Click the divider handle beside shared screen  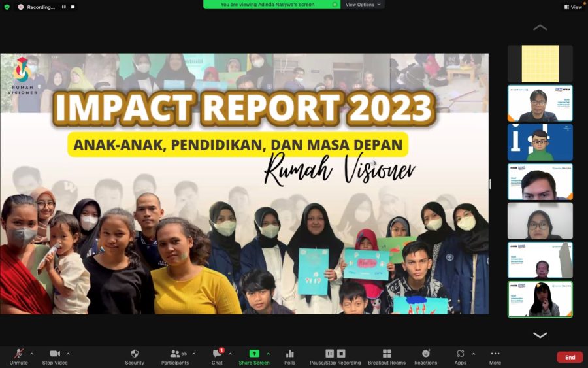[x=490, y=184]
